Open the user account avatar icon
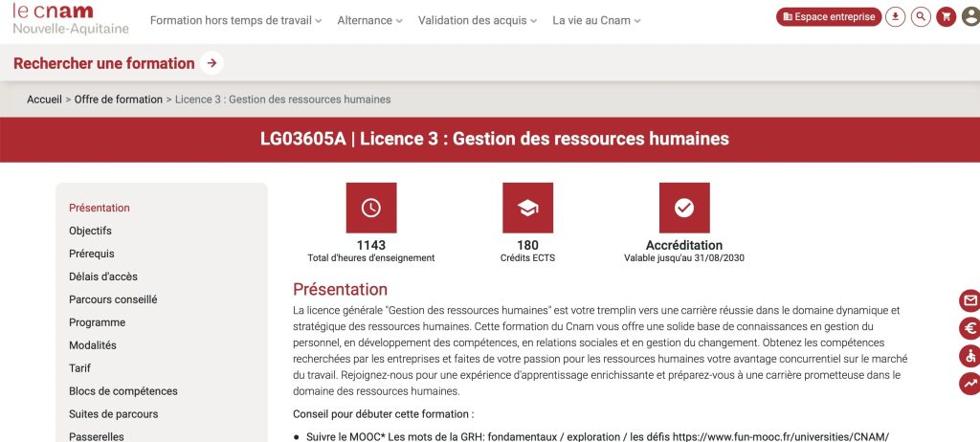Viewport: 980px width, 442px height. pos(971,17)
